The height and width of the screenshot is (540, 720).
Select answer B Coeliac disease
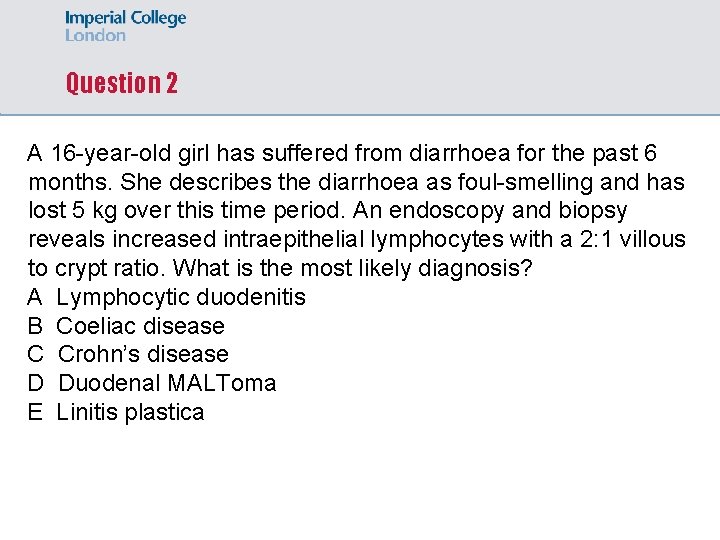point(140,326)
